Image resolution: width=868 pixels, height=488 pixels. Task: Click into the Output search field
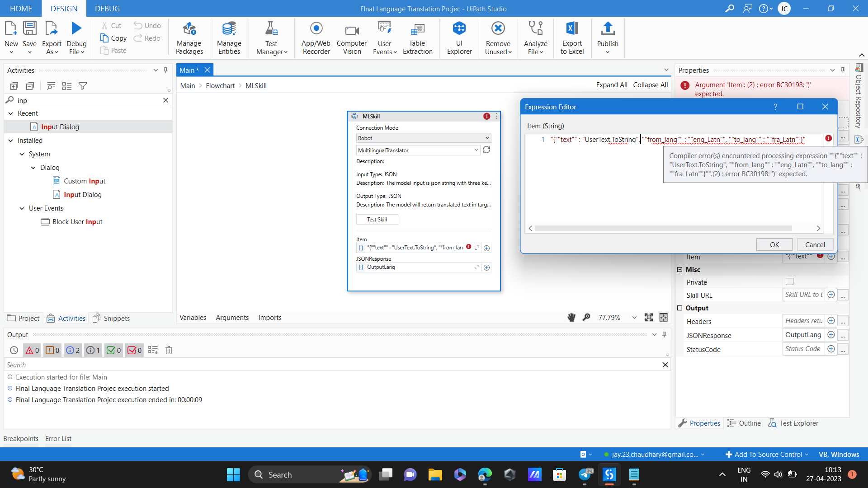point(332,365)
